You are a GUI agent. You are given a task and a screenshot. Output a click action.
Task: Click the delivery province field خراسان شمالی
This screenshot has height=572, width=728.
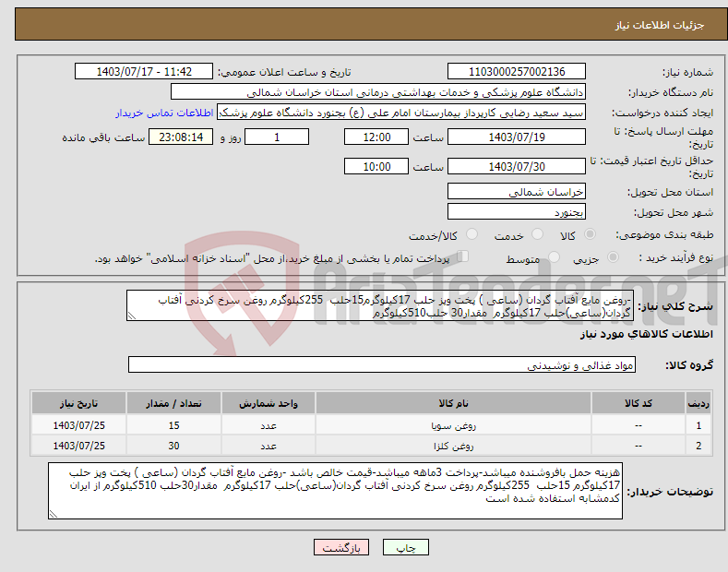(517, 191)
